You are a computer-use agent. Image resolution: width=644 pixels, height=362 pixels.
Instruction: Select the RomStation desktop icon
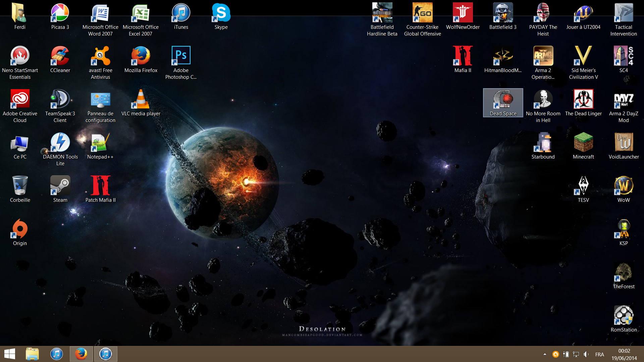coord(624,319)
